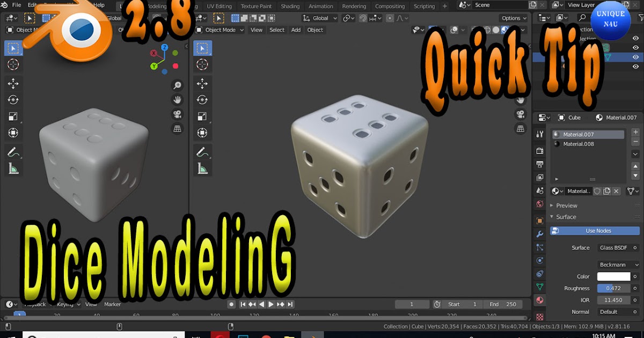The width and height of the screenshot is (644, 338).
Task: Open Render Properties with the camera icon
Action: coord(539,150)
